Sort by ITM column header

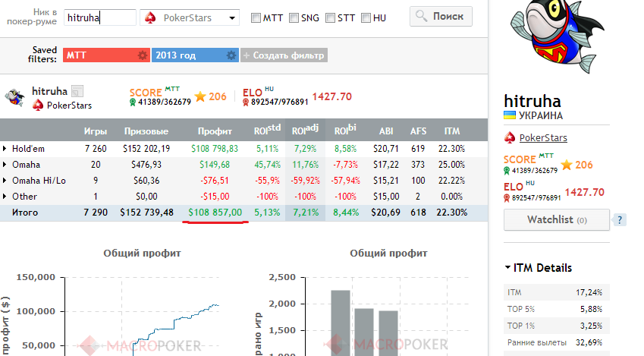click(452, 131)
